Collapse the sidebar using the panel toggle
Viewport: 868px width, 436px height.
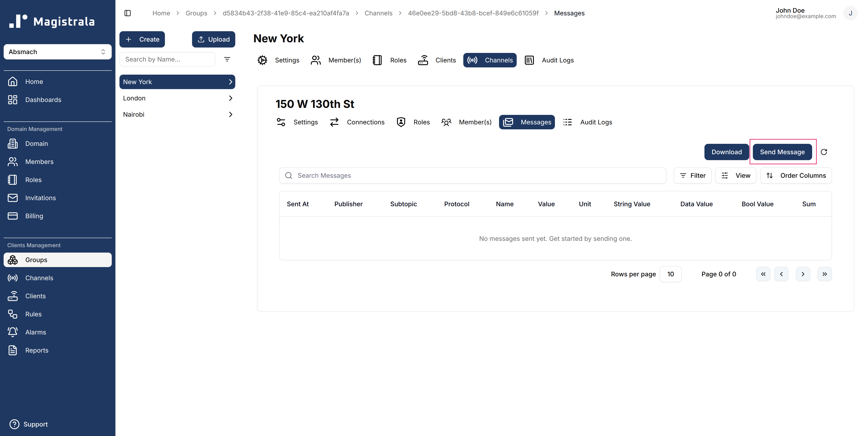pyautogui.click(x=128, y=13)
